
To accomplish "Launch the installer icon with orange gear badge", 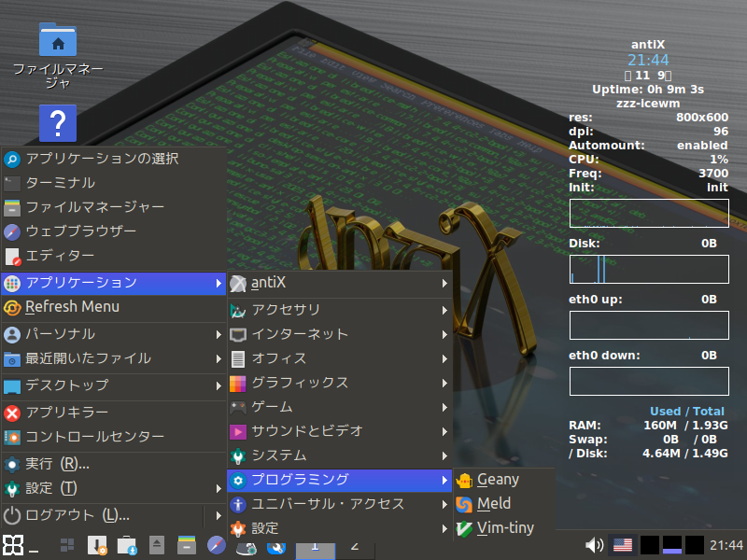I will (97, 546).
